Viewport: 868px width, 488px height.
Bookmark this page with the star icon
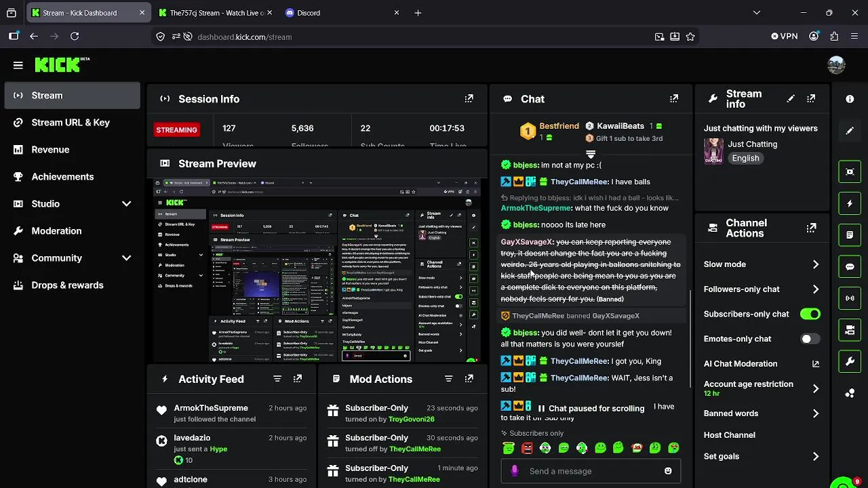coord(690,37)
